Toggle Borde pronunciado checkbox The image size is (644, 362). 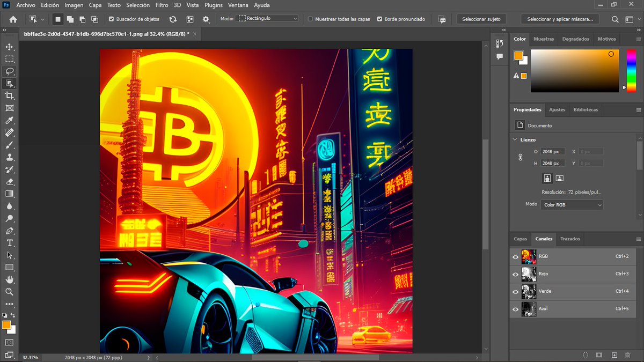tap(380, 19)
